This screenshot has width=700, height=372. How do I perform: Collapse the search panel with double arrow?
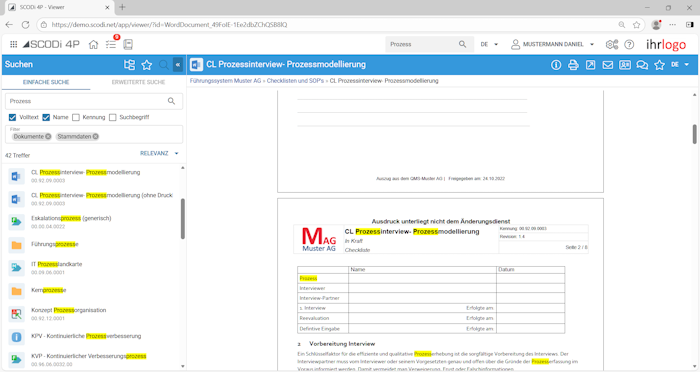[x=178, y=65]
